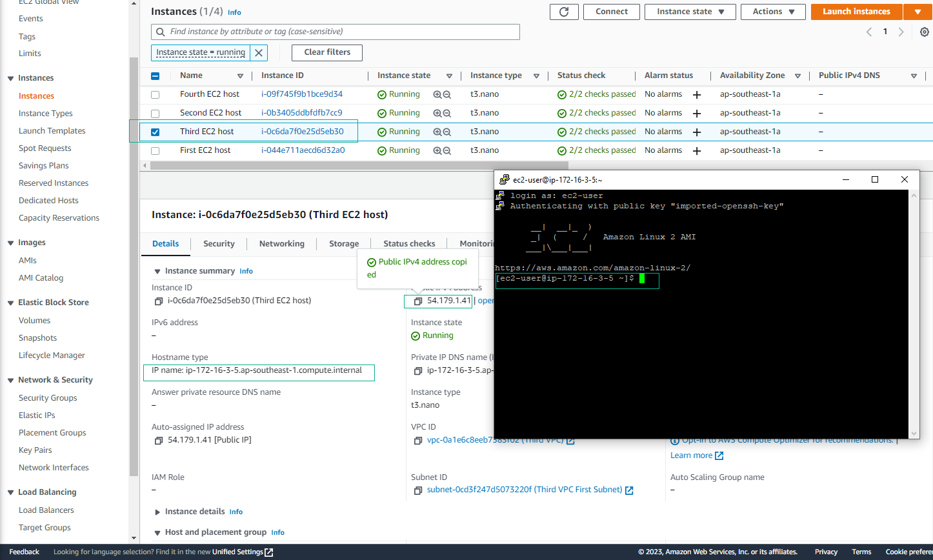Add alarm plus icon for Second EC2 host
This screenshot has width=933, height=560.
[697, 114]
